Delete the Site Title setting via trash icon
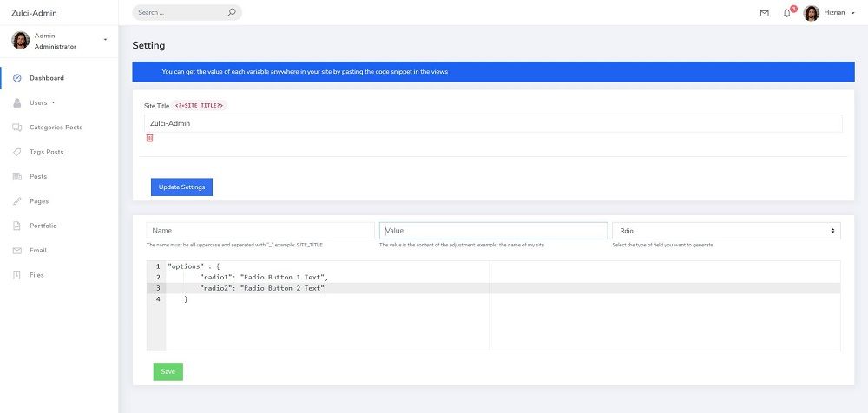Screen dimensions: 868x413 [x=149, y=138]
